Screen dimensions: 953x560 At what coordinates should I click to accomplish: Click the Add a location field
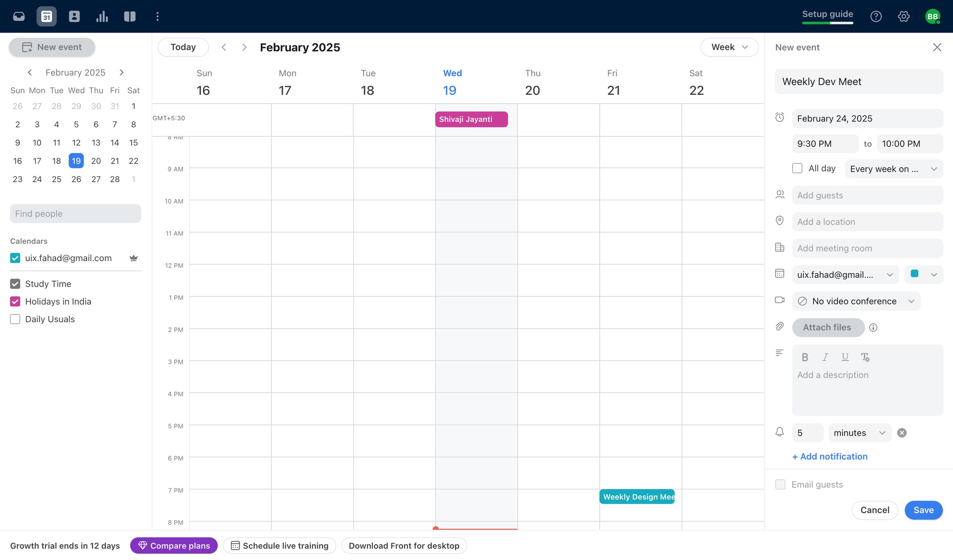pos(868,222)
